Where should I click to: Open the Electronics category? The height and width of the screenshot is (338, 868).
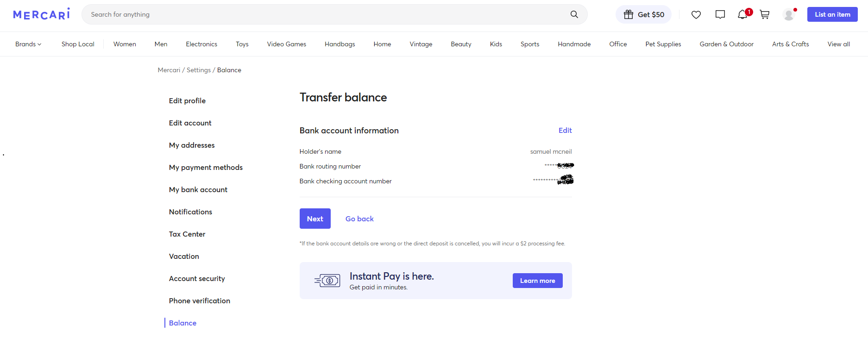pos(201,44)
